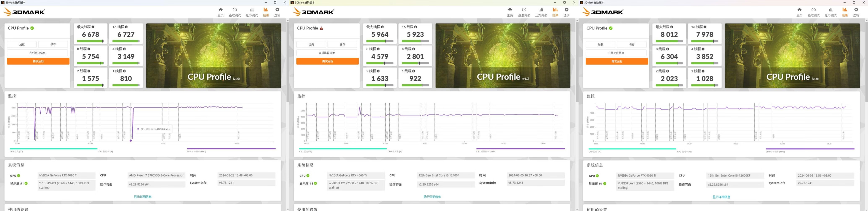Viewport: 868px width, 211px height.
Task: Click score bar under 4 579
Action: point(380,63)
